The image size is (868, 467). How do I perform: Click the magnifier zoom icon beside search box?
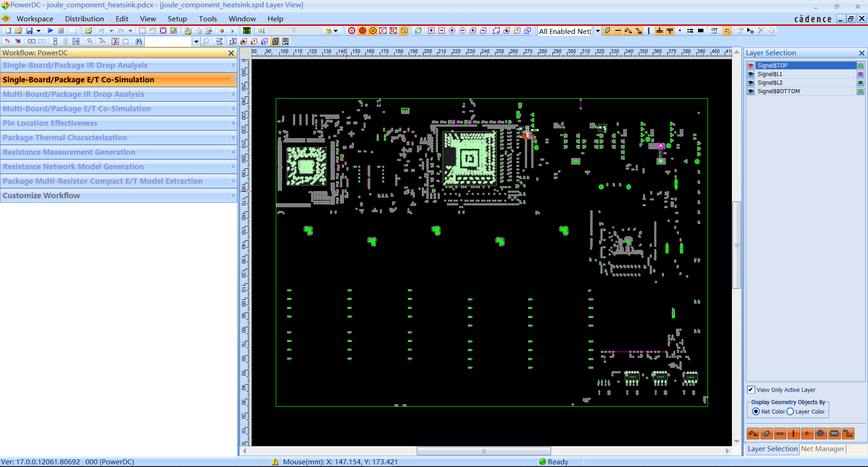click(206, 42)
